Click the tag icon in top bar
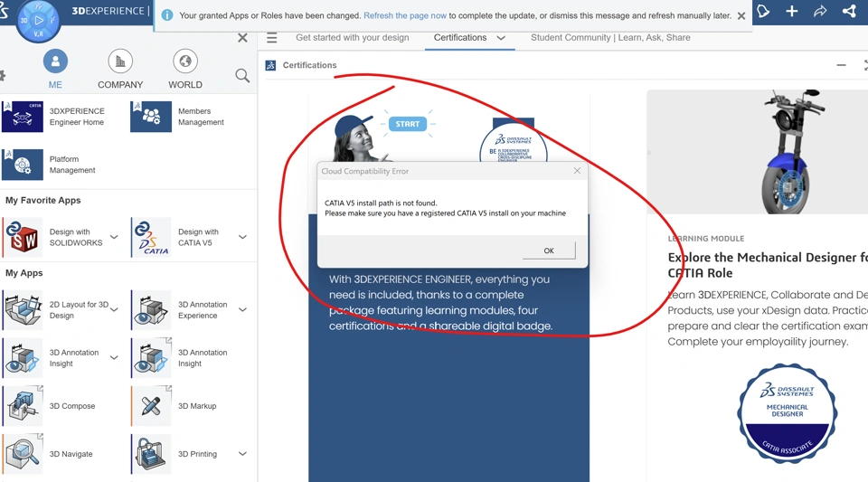The width and height of the screenshot is (868, 482). [x=763, y=11]
